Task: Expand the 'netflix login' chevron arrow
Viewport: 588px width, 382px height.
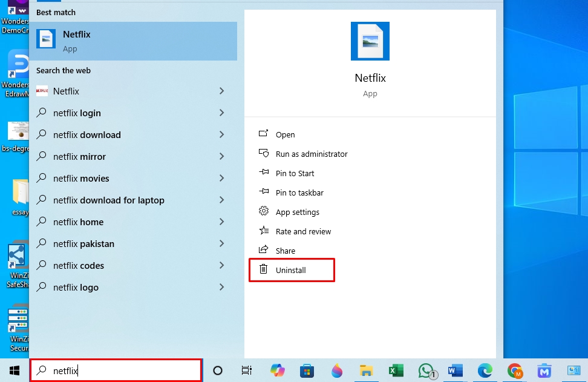Action: 221,113
